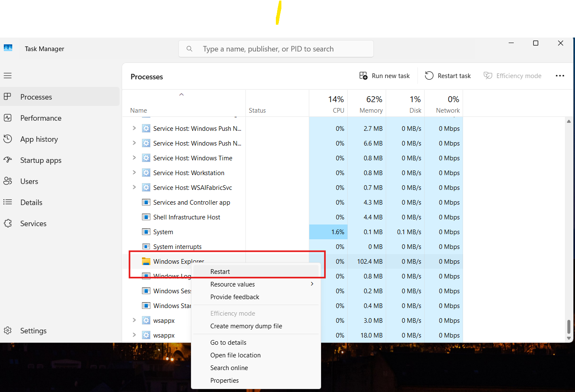Switch to the Details tab

60,202
